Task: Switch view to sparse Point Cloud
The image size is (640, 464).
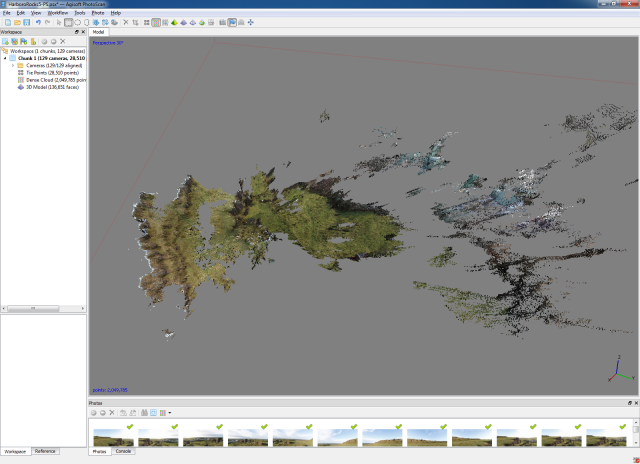Action: tap(147, 22)
